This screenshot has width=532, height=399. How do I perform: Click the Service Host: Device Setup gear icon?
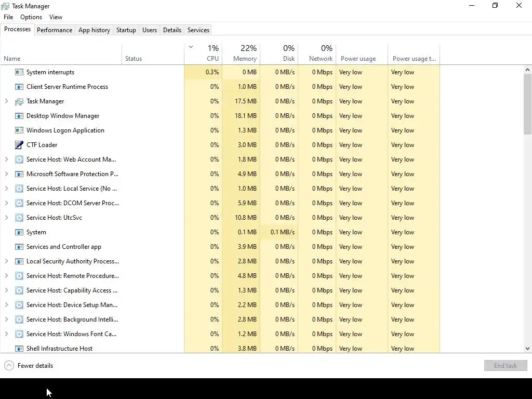click(x=19, y=305)
